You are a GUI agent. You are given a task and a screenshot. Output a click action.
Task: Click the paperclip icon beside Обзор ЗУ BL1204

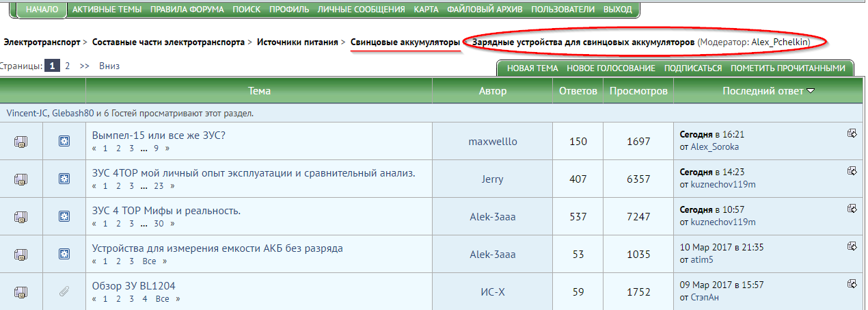64,292
